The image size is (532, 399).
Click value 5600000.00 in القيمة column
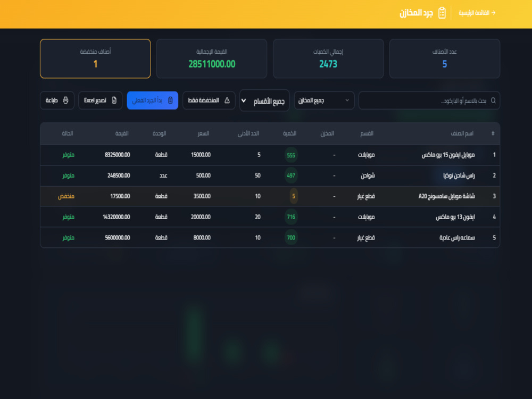[118, 238]
